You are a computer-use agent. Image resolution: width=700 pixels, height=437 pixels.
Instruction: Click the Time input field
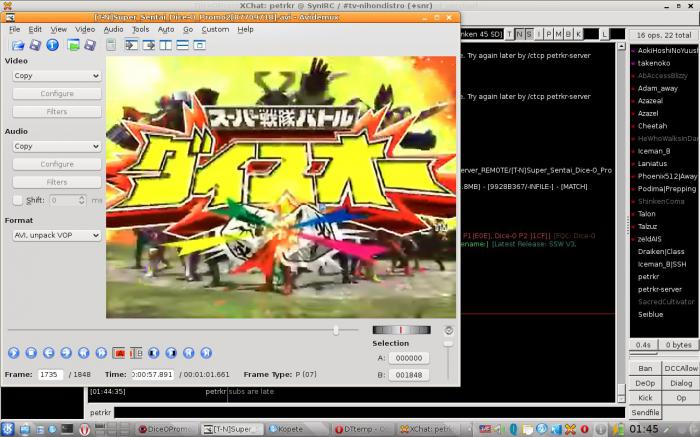tap(153, 374)
